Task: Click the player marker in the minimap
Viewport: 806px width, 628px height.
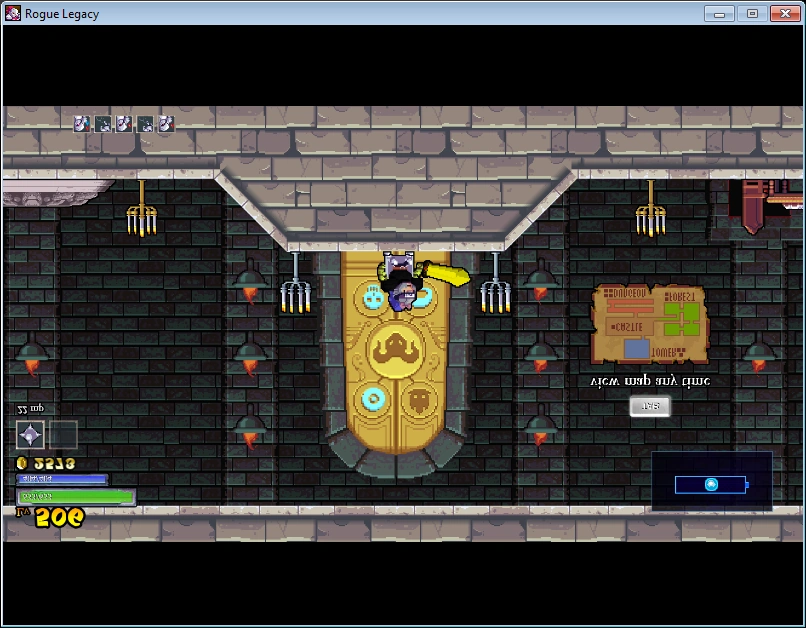Action: point(711,485)
